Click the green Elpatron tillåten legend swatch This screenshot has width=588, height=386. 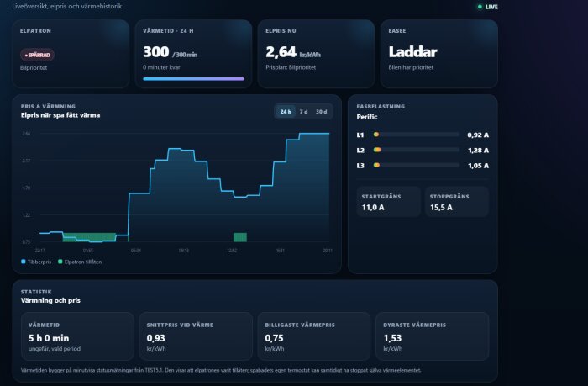click(x=60, y=262)
